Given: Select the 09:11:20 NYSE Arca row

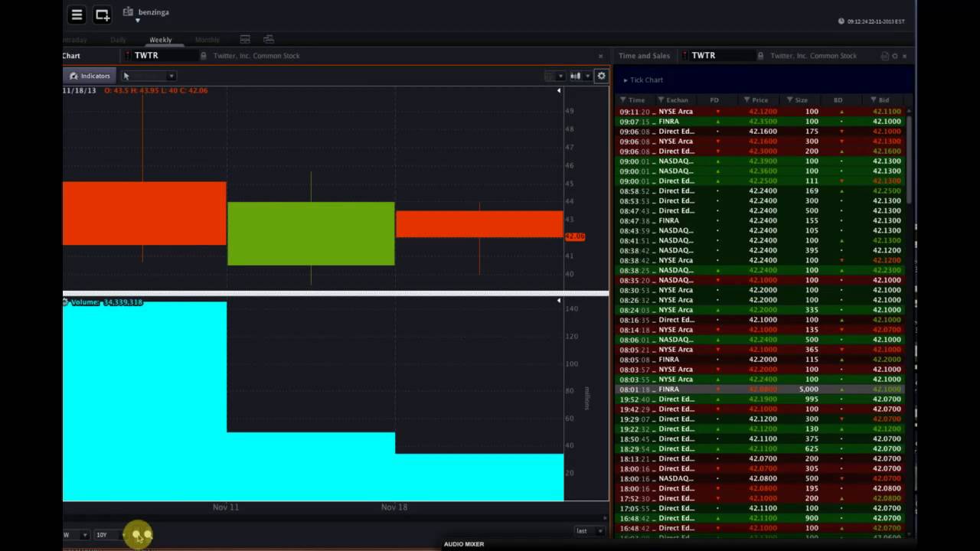Looking at the screenshot, I should point(761,112).
